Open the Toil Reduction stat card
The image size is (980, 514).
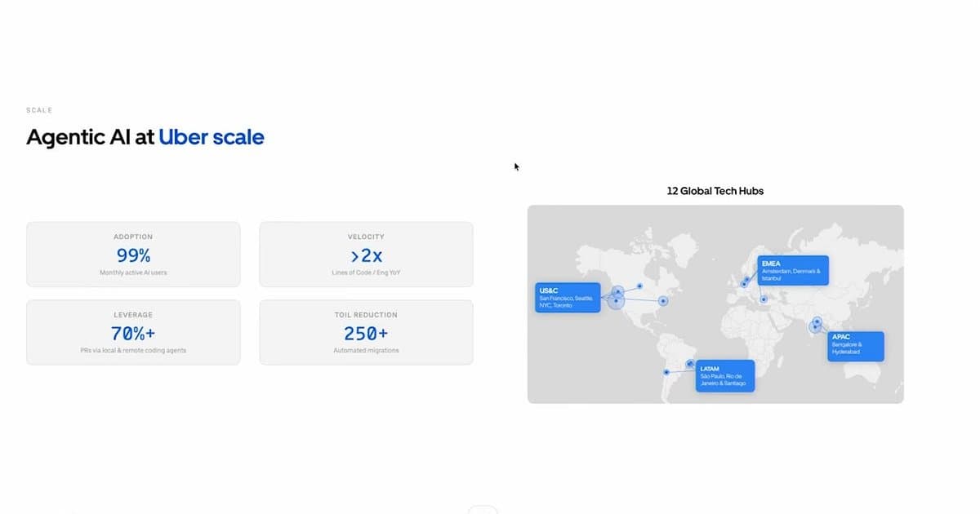(366, 332)
